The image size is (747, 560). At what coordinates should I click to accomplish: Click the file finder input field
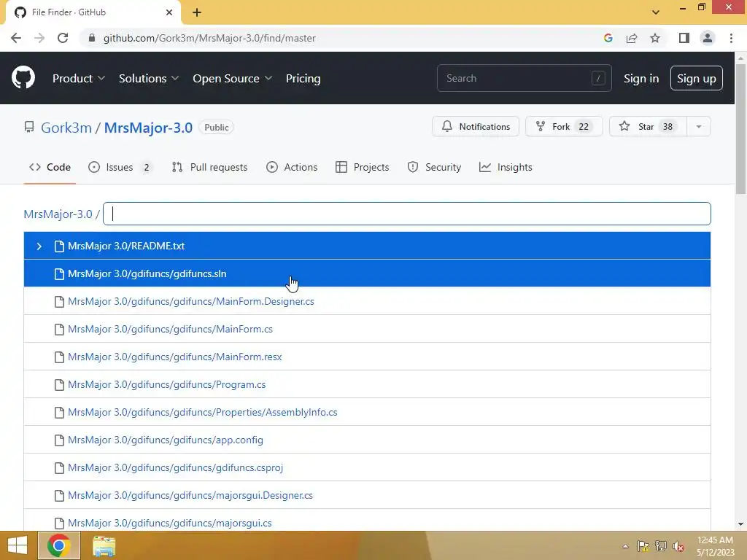point(407,214)
